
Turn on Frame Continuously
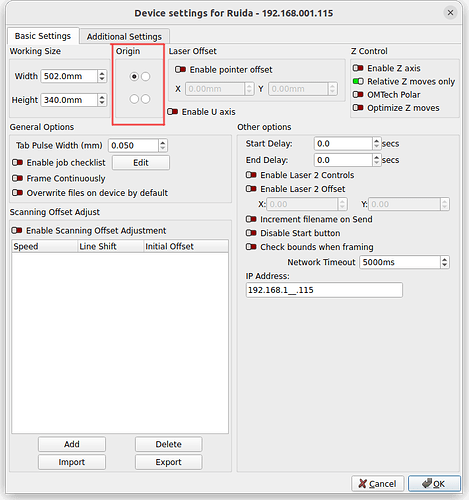[17, 178]
